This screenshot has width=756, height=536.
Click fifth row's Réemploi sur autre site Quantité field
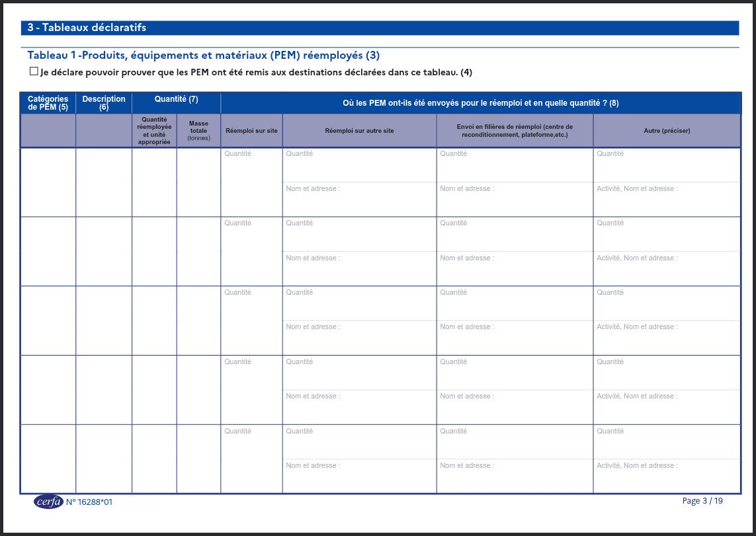360,442
